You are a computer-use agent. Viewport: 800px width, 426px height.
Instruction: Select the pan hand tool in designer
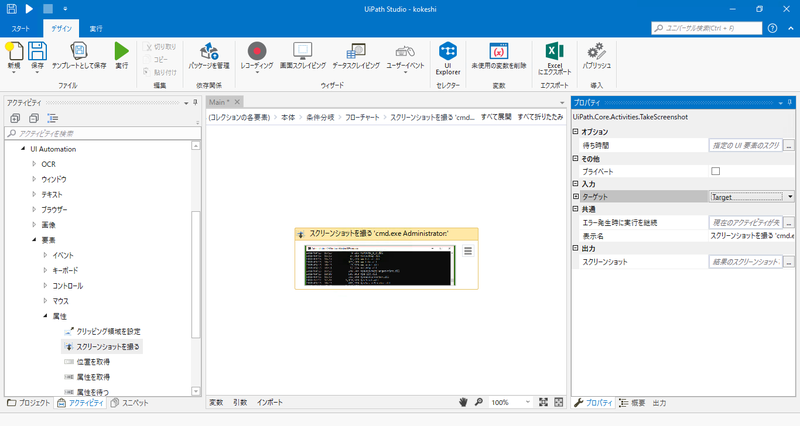tap(463, 402)
